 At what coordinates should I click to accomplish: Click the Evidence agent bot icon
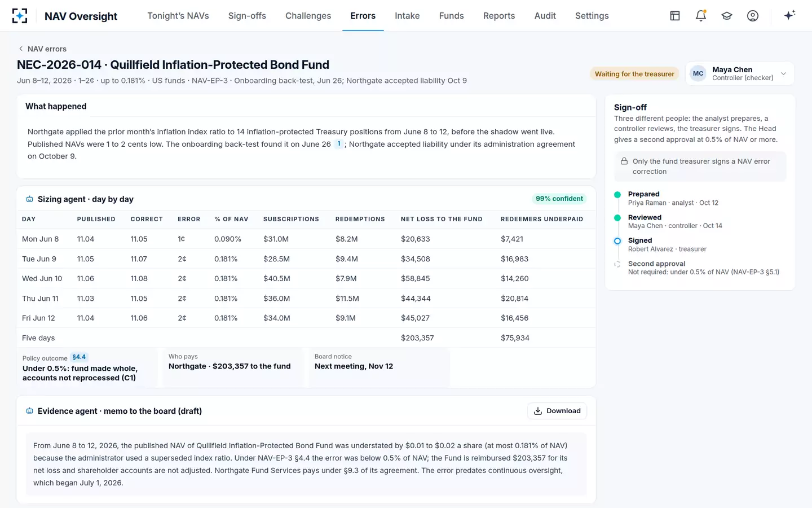[29, 411]
